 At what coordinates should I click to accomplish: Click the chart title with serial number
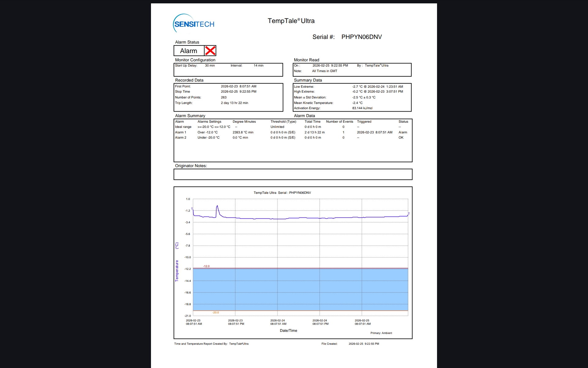pyautogui.click(x=282, y=193)
